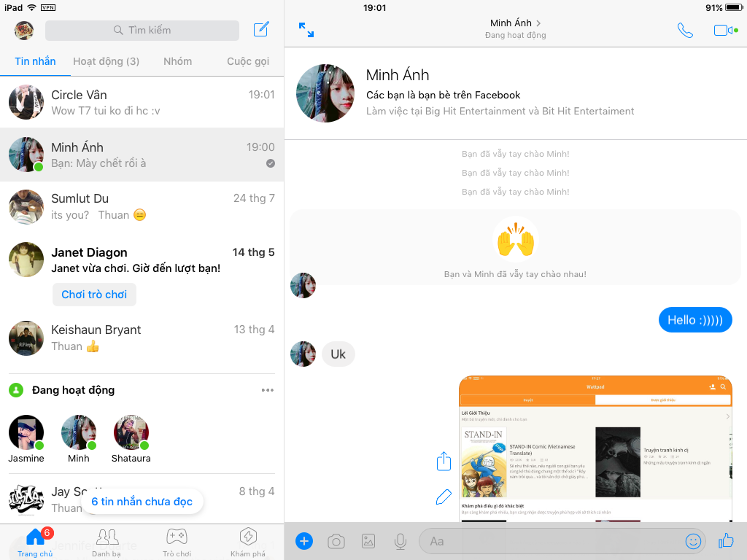Open the blue plus attachments menu
747x560 pixels.
click(x=304, y=541)
